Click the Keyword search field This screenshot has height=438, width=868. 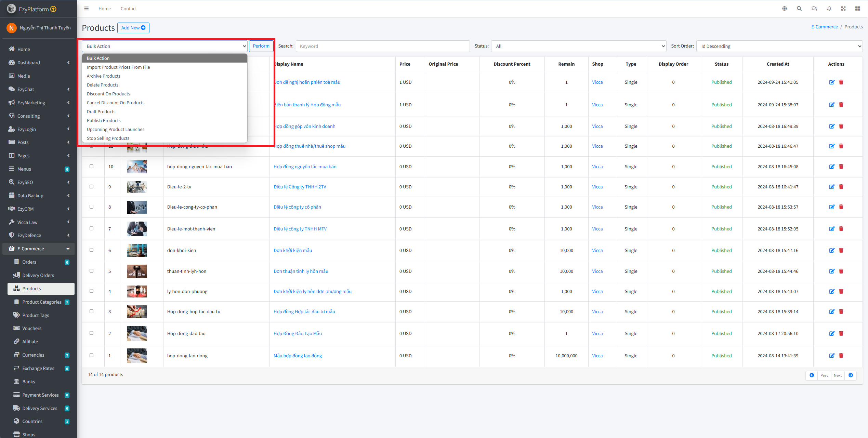tap(382, 46)
